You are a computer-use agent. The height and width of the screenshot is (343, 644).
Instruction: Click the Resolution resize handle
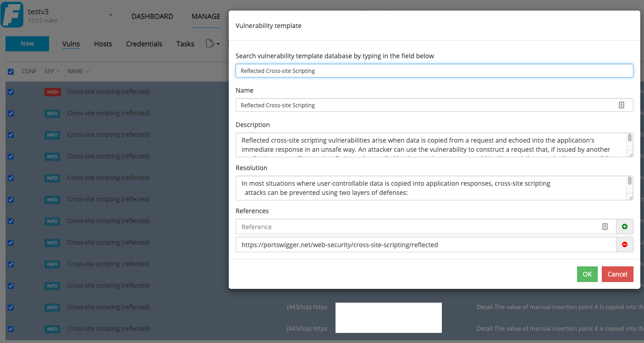pos(631,198)
